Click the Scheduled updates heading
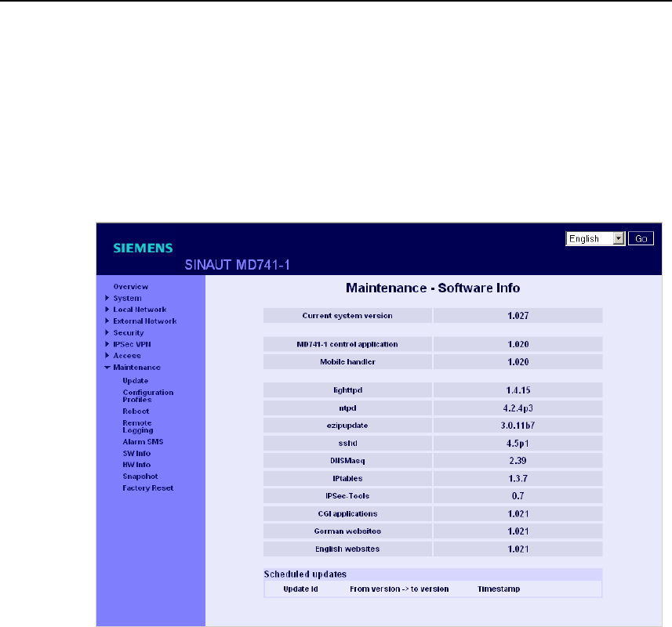The image size is (672, 627). 305,574
